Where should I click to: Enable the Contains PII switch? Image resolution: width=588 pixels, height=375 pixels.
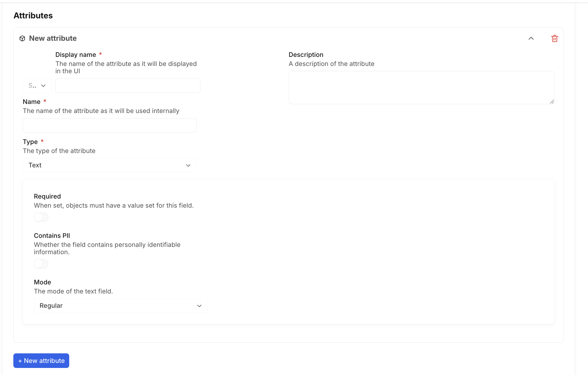coord(41,264)
